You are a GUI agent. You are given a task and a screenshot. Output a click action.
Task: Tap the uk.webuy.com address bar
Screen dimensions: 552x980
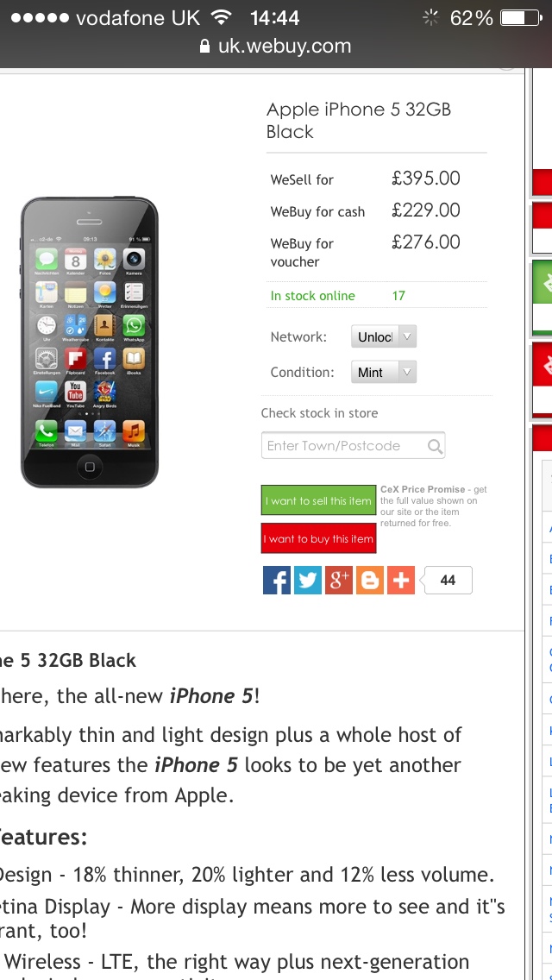click(276, 47)
